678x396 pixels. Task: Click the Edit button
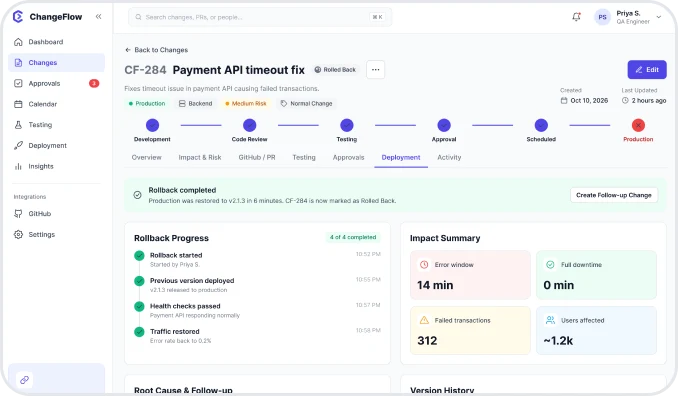pos(647,70)
